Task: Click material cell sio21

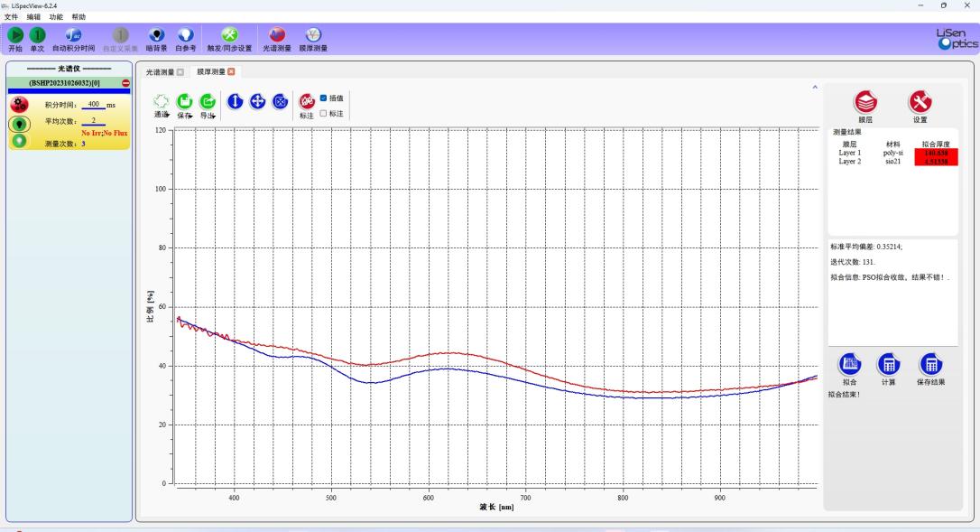Action: coord(893,162)
